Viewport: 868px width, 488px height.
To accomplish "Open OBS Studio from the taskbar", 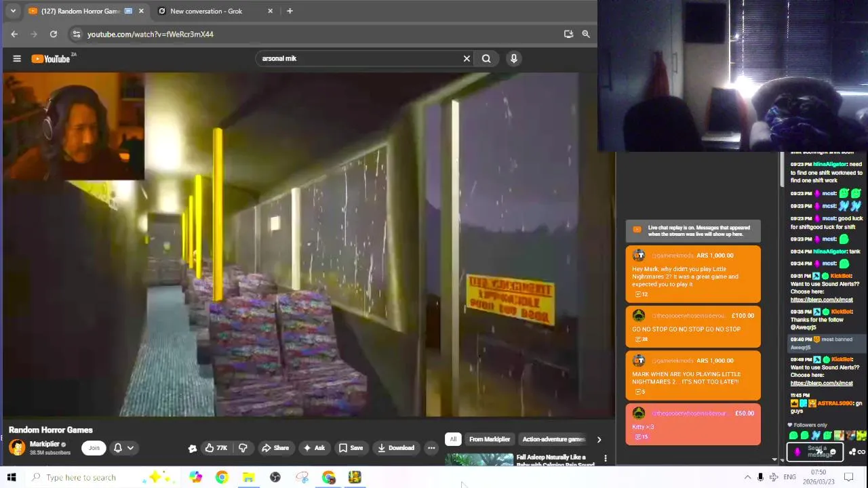I will (x=275, y=477).
